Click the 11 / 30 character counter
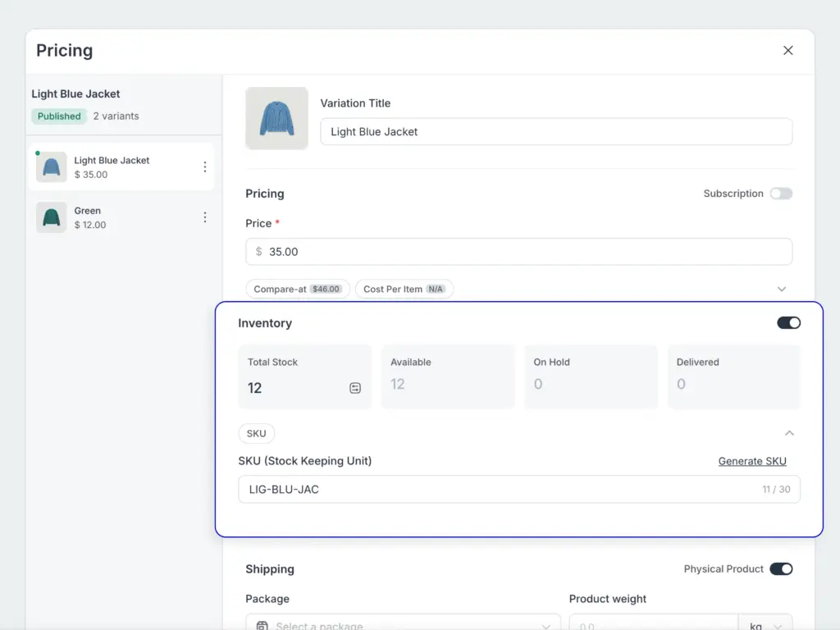 pos(776,489)
